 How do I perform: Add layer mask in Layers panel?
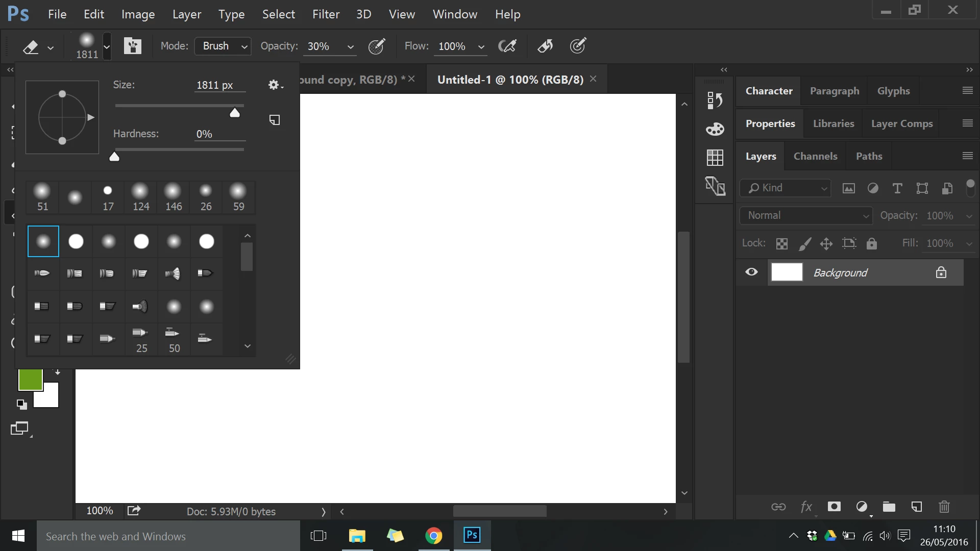(834, 507)
